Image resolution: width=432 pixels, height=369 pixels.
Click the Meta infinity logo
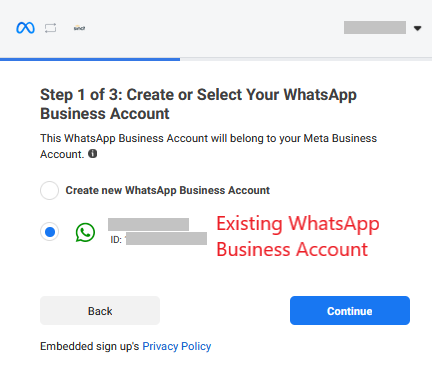(x=25, y=28)
